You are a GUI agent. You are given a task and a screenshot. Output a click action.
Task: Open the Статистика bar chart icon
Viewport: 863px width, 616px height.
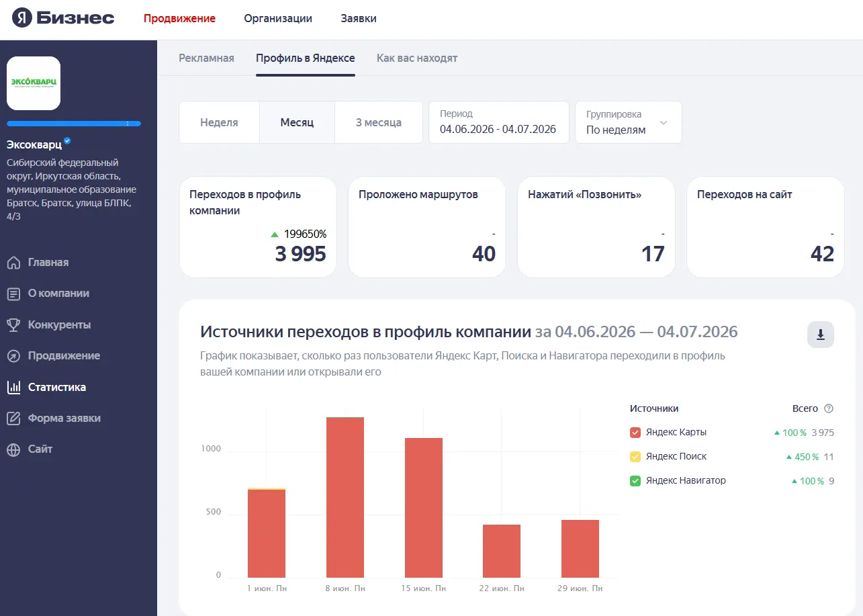pos(13,387)
